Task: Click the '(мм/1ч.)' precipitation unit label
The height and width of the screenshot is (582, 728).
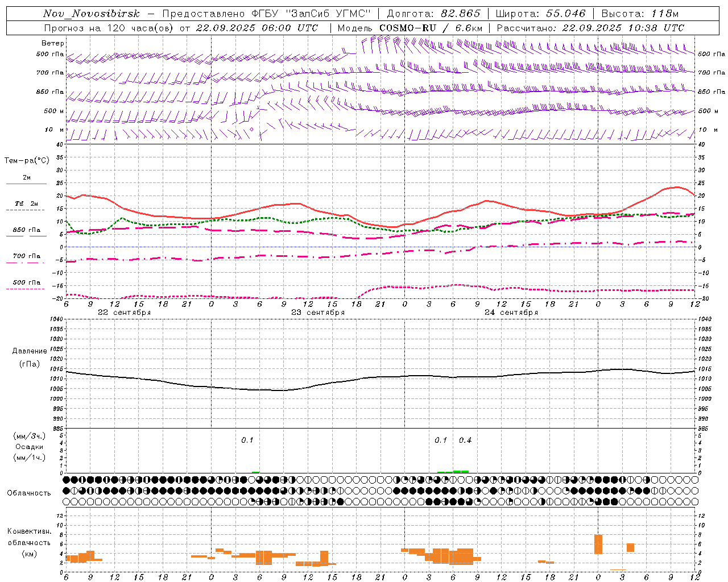Action: [x=30, y=458]
